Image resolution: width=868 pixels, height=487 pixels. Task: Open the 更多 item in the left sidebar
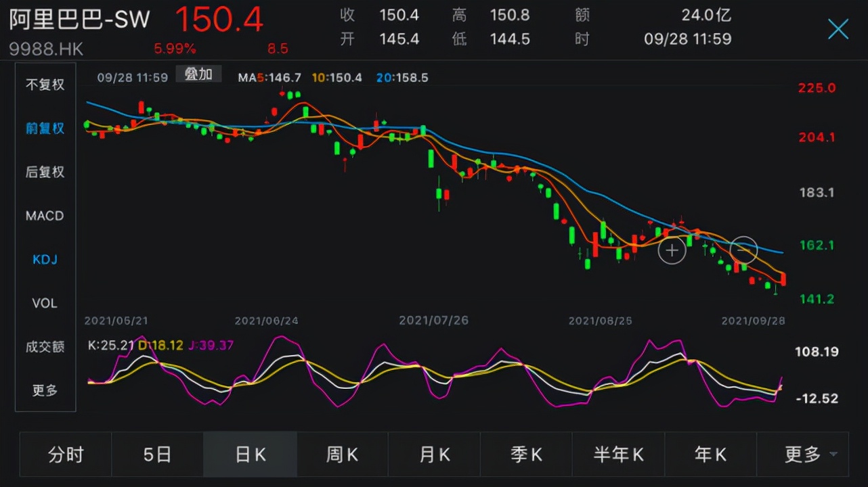pos(43,390)
